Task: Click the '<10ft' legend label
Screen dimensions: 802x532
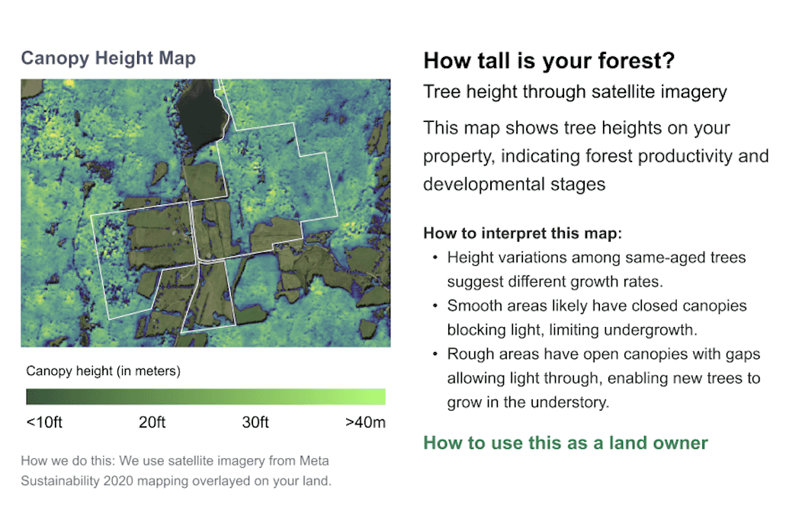Action: [44, 422]
